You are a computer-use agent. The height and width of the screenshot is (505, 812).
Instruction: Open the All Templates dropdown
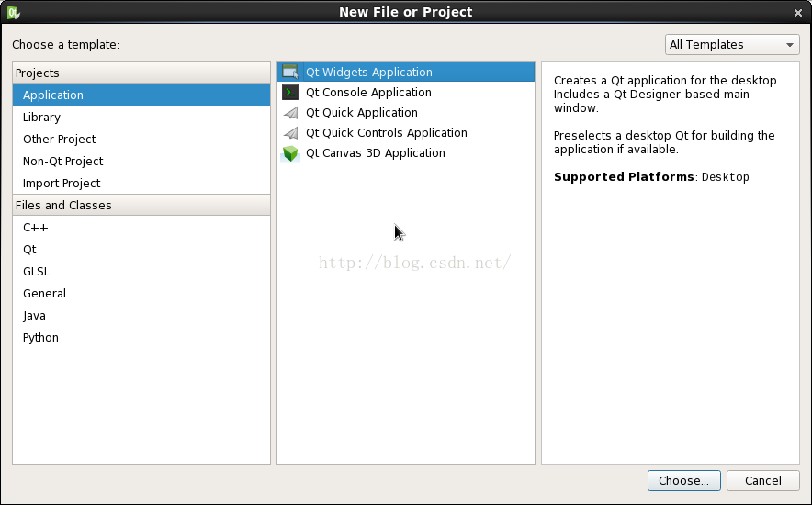(x=732, y=44)
